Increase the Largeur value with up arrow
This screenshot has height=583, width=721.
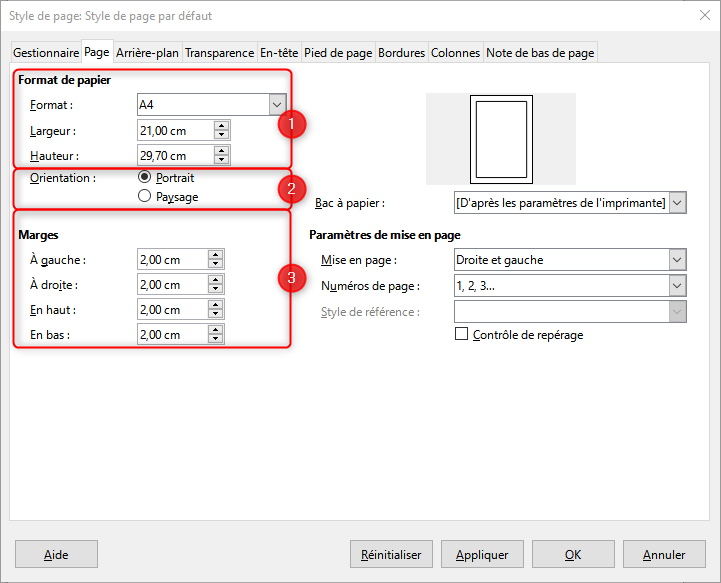(x=221, y=125)
